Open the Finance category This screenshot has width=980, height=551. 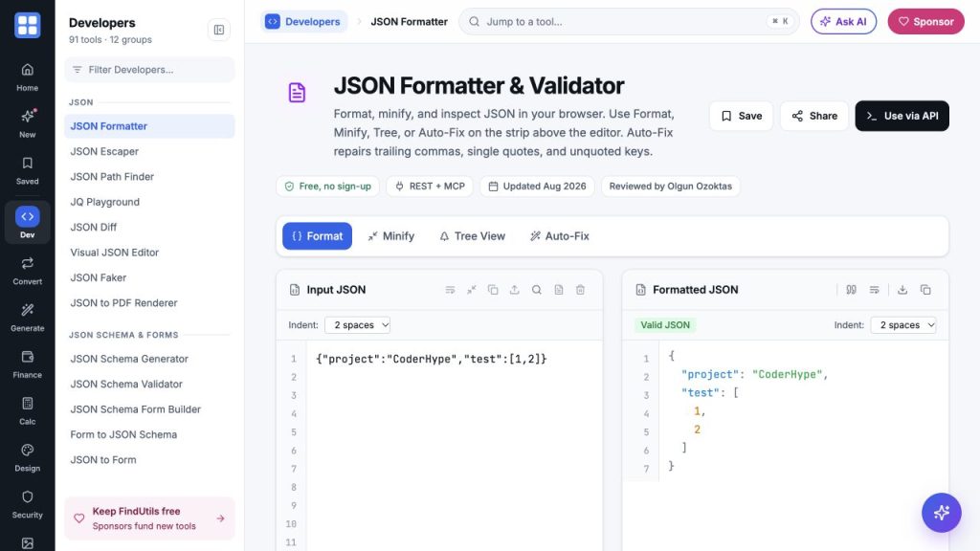[28, 364]
